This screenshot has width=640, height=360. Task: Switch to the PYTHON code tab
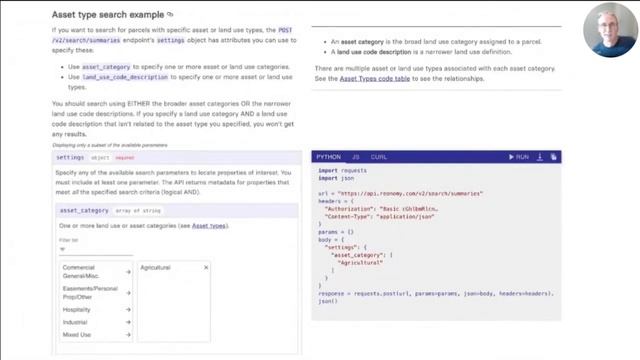tap(328, 157)
